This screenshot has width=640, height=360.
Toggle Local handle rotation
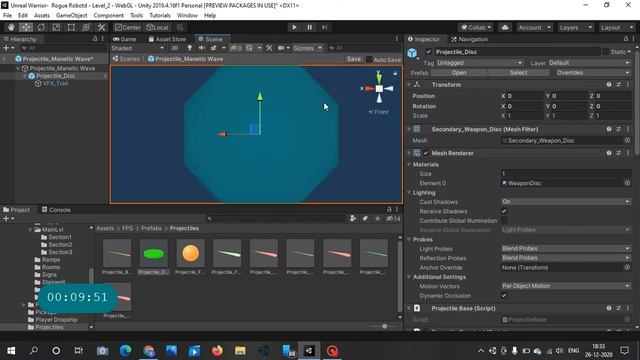(x=158, y=27)
